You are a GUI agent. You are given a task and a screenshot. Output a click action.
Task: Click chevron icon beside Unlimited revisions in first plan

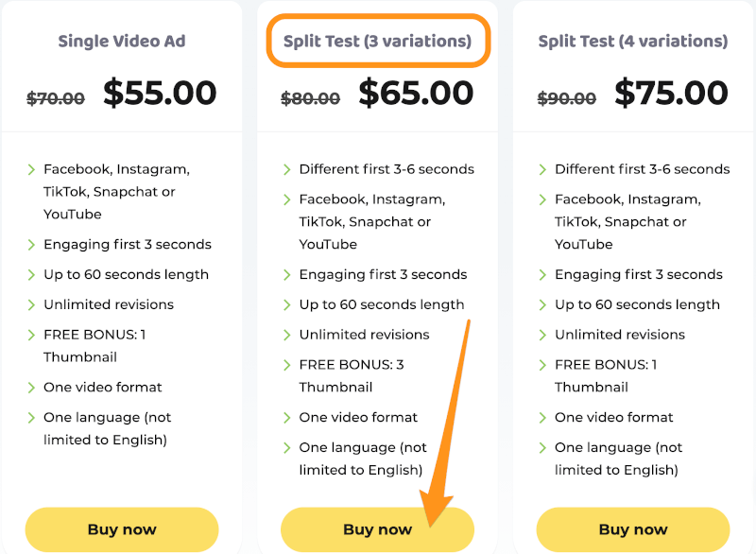click(31, 304)
